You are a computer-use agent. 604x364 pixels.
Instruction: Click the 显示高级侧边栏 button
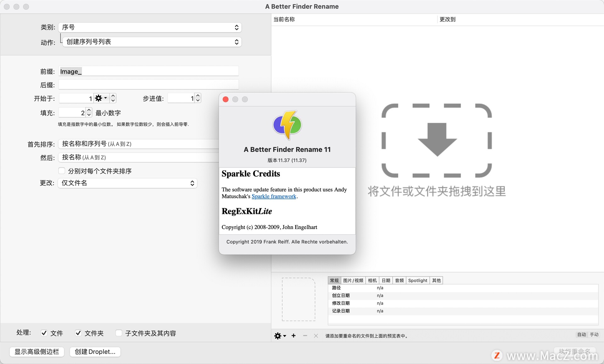pos(37,352)
